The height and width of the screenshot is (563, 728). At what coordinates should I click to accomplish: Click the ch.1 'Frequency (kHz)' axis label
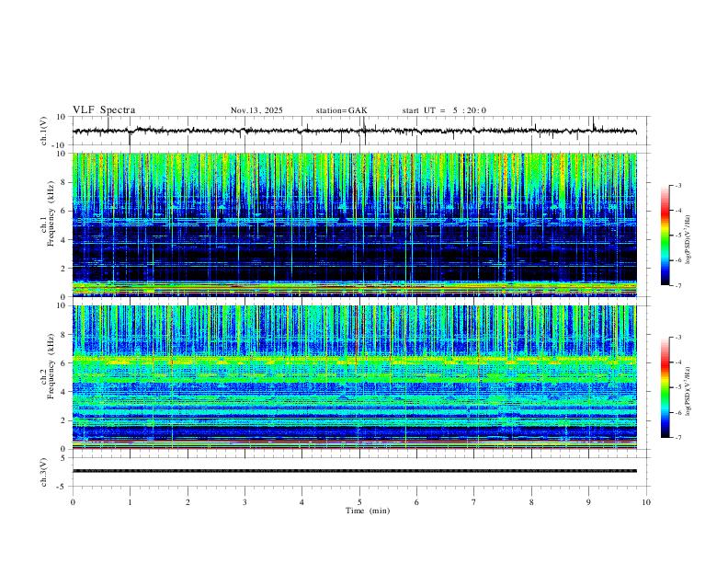pyautogui.click(x=51, y=214)
